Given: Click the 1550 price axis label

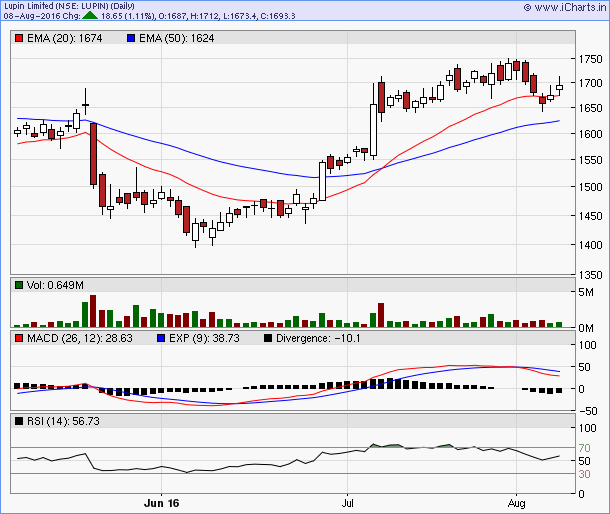Looking at the screenshot, I should [x=590, y=160].
